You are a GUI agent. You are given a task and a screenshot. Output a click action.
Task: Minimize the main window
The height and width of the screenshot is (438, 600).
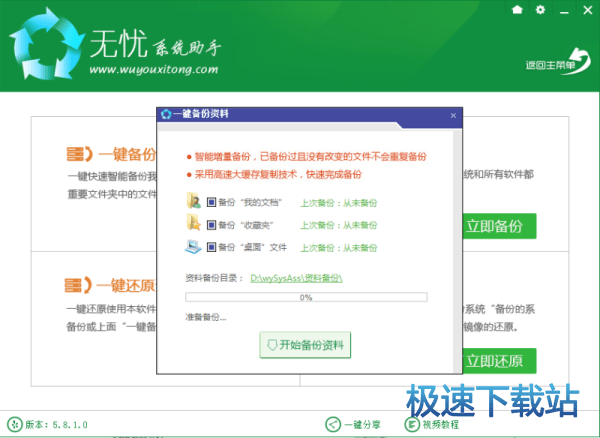pos(564,12)
